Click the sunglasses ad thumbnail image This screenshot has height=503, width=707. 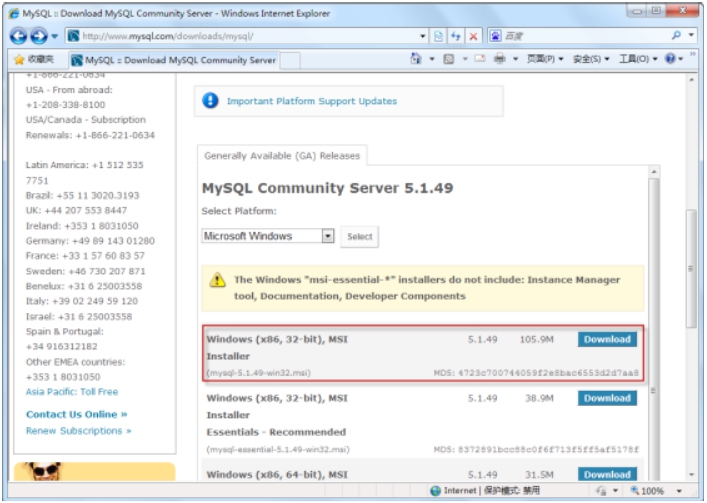46,471
